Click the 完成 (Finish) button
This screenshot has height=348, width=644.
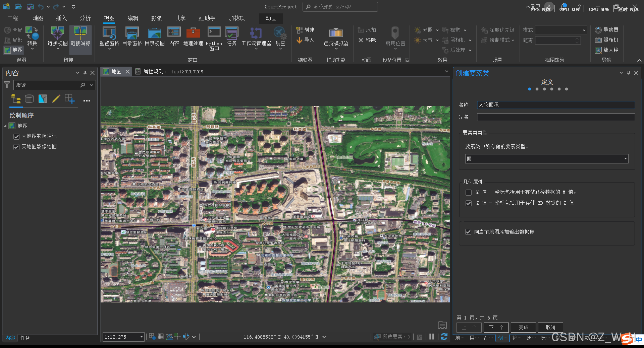point(523,327)
